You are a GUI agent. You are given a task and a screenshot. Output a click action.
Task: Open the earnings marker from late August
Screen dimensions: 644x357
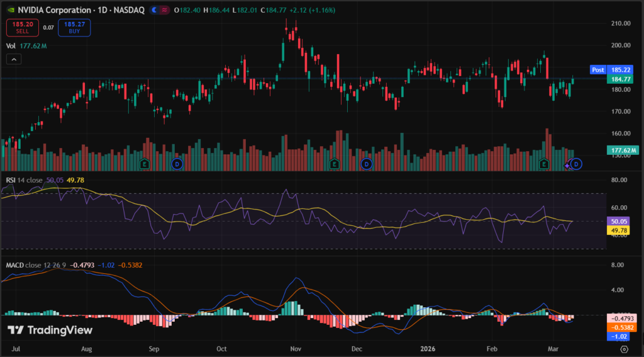(145, 164)
